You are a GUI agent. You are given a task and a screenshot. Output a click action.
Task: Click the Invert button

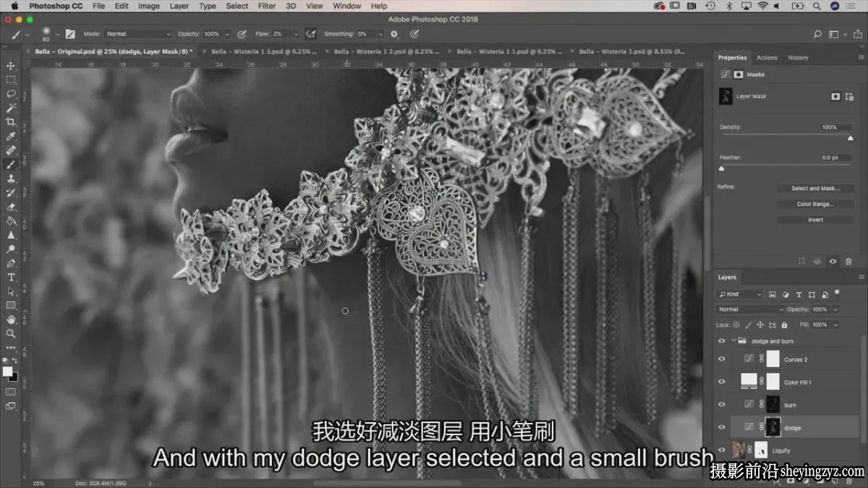point(815,220)
